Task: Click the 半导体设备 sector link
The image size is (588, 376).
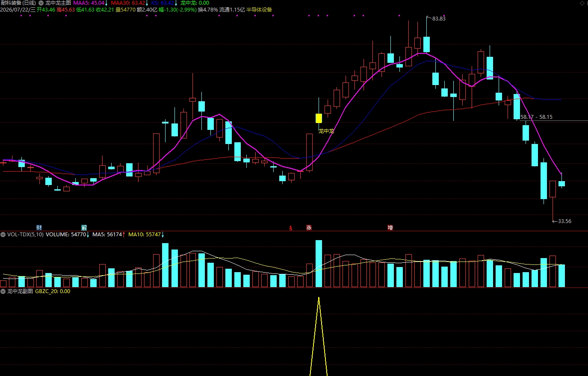Action: click(259, 9)
